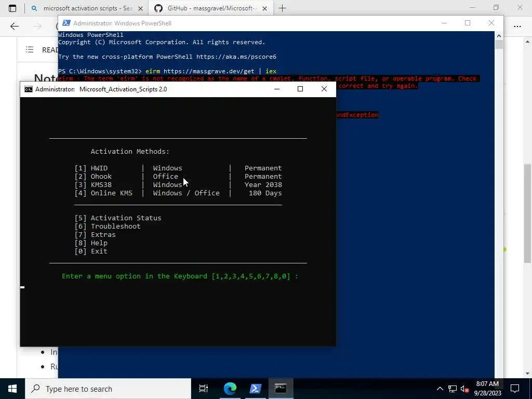Open Microsoft Edge from the taskbar
The image size is (532, 399).
click(230, 389)
